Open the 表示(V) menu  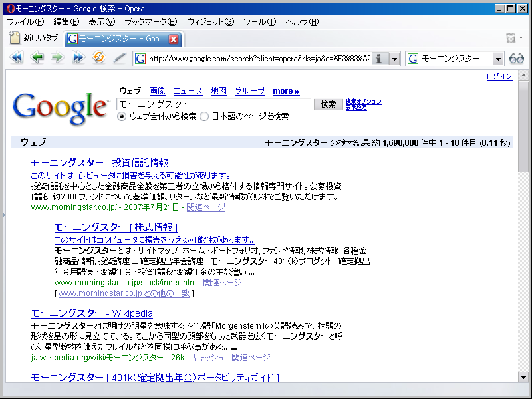pos(102,22)
